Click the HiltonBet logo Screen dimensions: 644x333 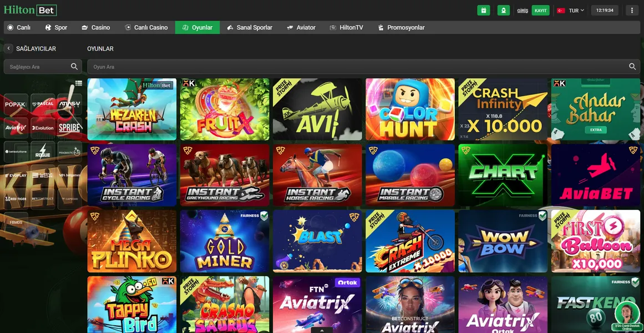click(30, 11)
